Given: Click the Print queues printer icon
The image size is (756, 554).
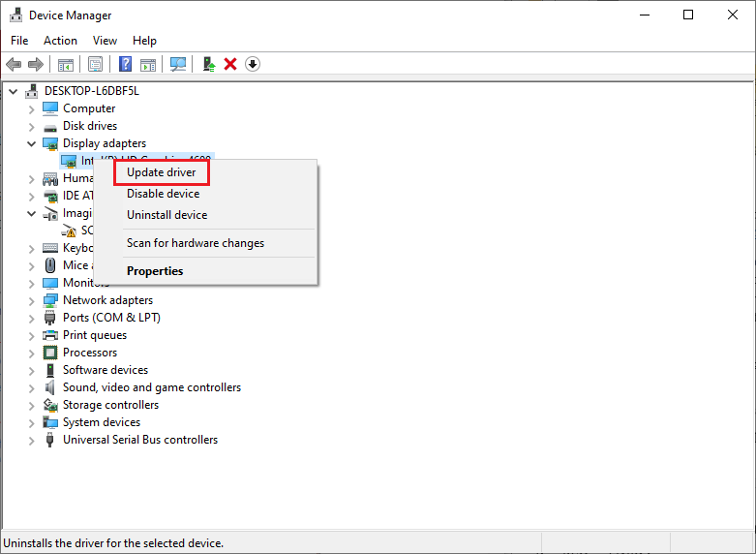Looking at the screenshot, I should tap(50, 335).
